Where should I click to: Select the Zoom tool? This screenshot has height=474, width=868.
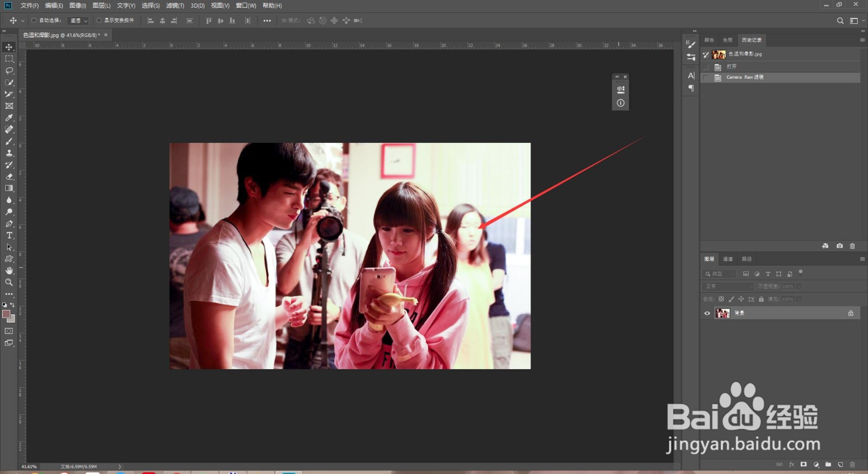coord(9,282)
